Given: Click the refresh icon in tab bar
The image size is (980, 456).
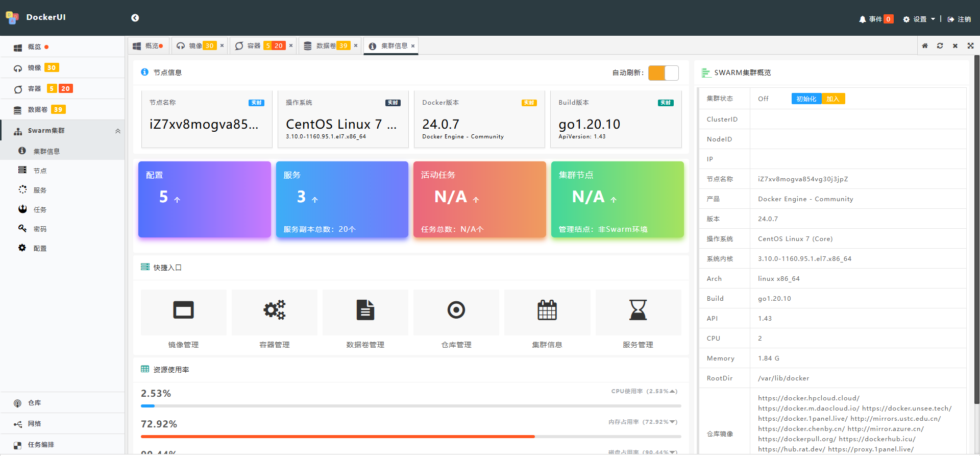Looking at the screenshot, I should point(940,46).
